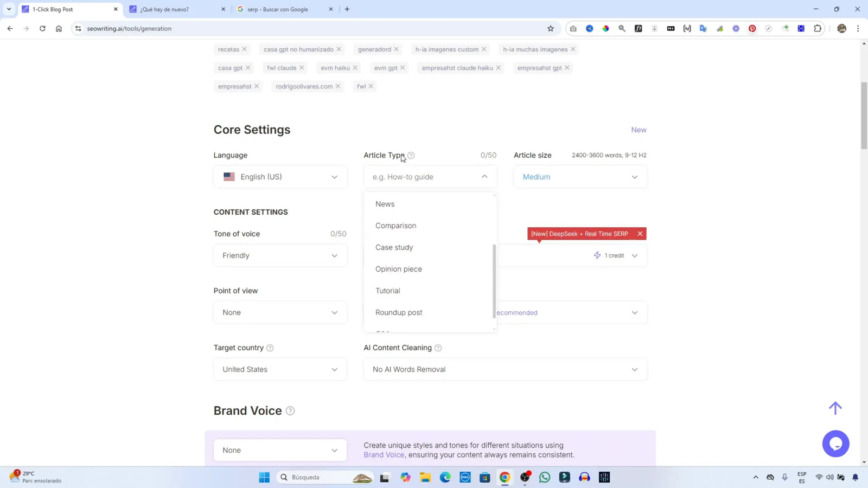Expand the Article size Medium dropdown
Viewport: 868px width, 488px height.
click(x=580, y=177)
